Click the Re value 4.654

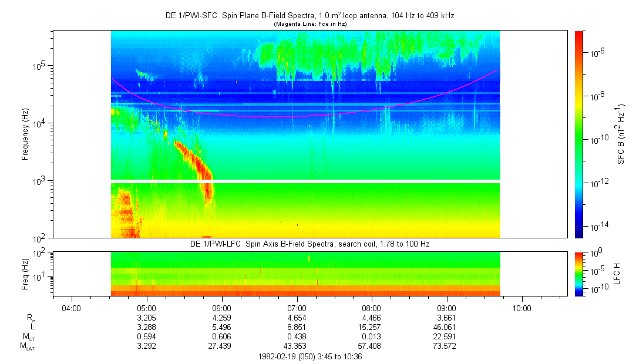[x=297, y=318]
